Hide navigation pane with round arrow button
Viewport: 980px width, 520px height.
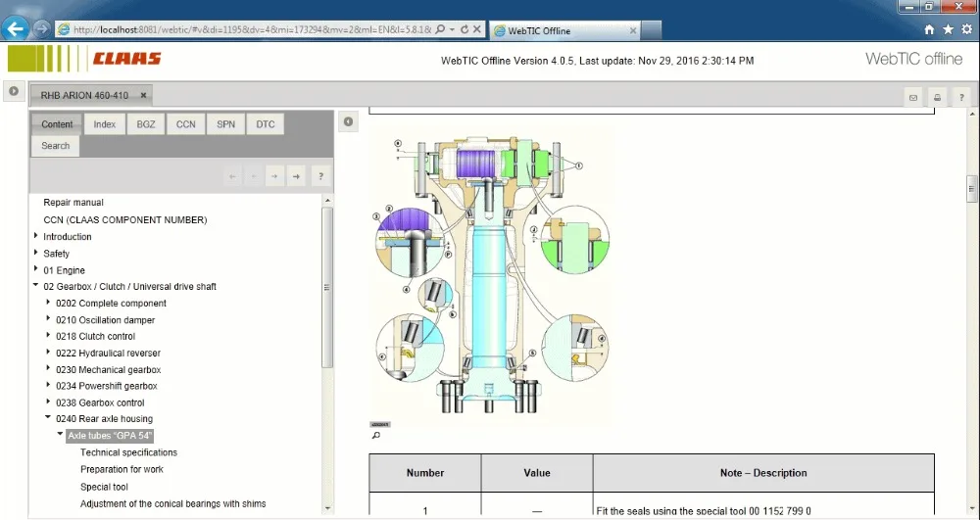point(348,121)
